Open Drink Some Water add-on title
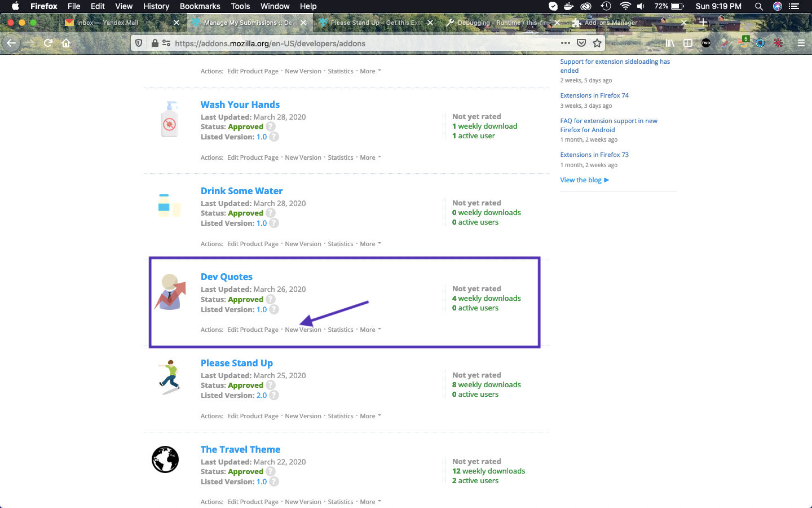 click(241, 191)
